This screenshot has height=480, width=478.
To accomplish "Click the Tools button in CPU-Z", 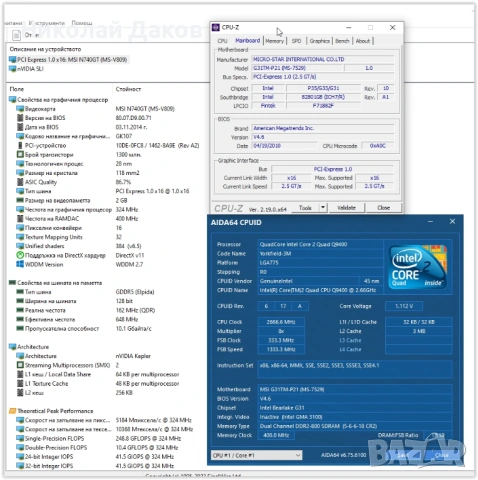I will click(x=305, y=207).
